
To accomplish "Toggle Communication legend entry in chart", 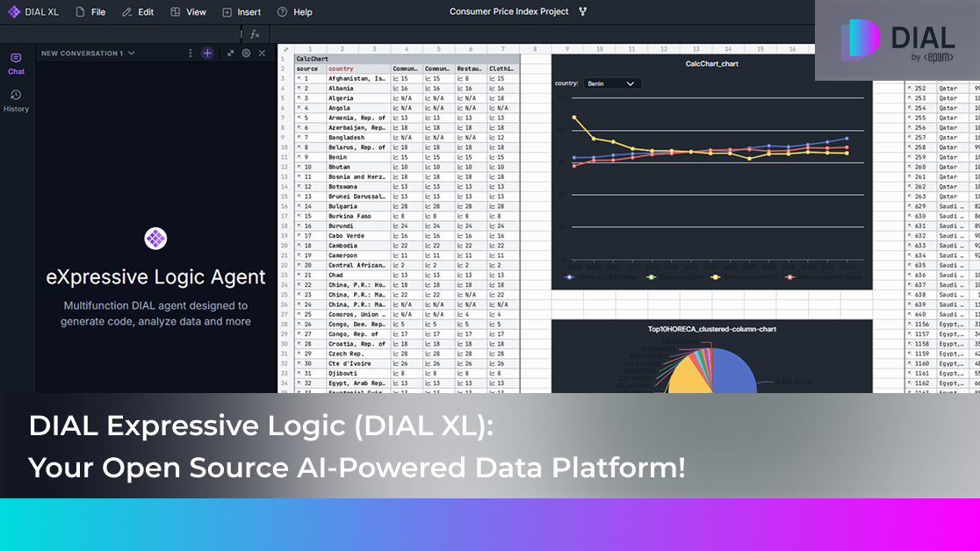I will coord(675,276).
